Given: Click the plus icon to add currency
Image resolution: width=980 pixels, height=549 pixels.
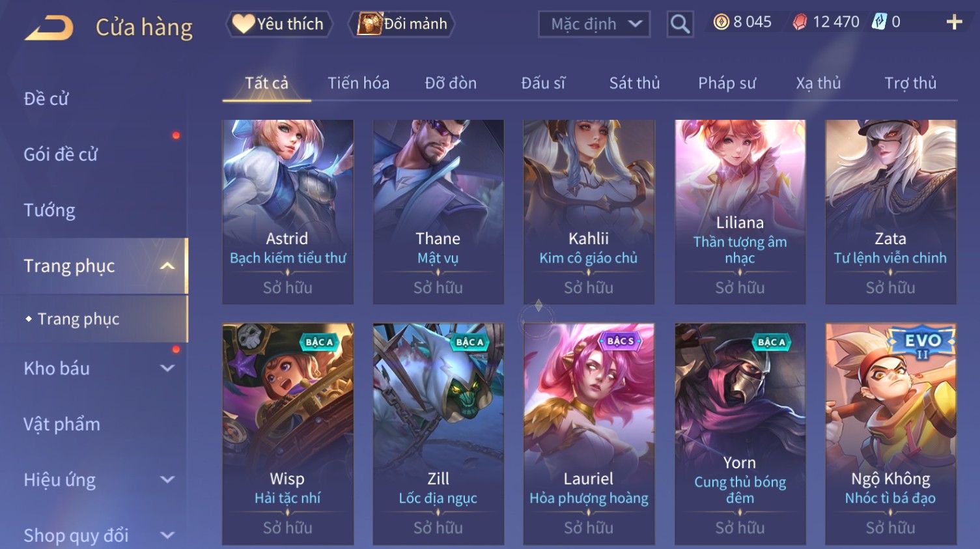Looking at the screenshot, I should [954, 22].
